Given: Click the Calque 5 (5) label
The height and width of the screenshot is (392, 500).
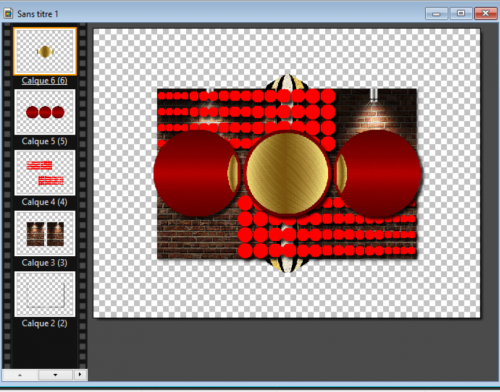Looking at the screenshot, I should point(45,141).
